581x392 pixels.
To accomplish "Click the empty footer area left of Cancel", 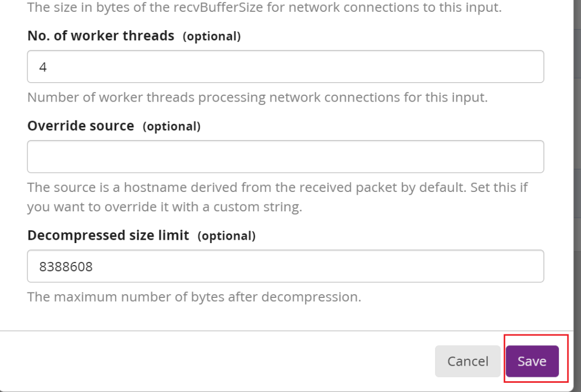I will (x=217, y=361).
